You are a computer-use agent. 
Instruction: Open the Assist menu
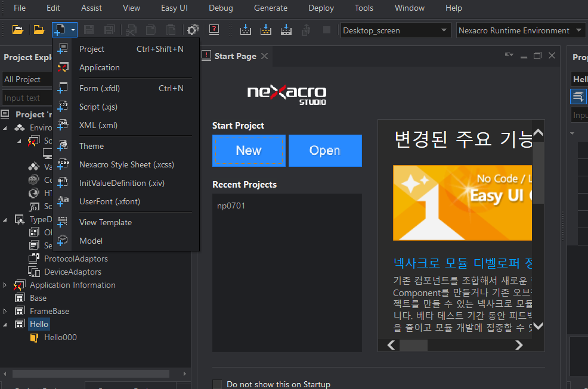coord(91,8)
